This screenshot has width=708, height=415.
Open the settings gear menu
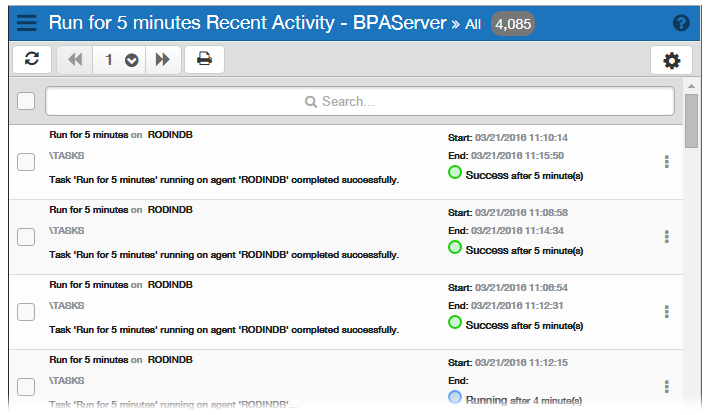(671, 60)
